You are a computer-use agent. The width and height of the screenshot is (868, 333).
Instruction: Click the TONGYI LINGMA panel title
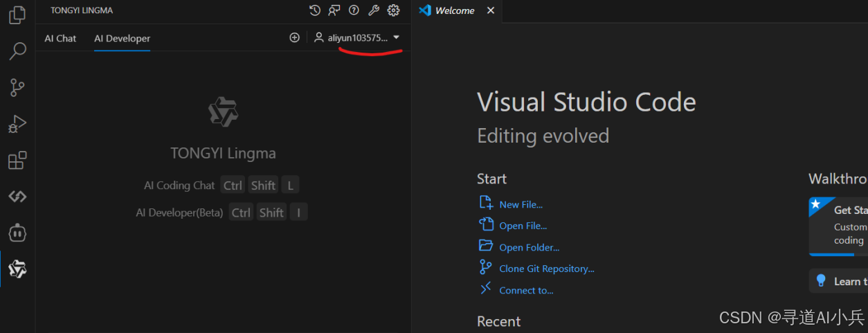point(82,10)
